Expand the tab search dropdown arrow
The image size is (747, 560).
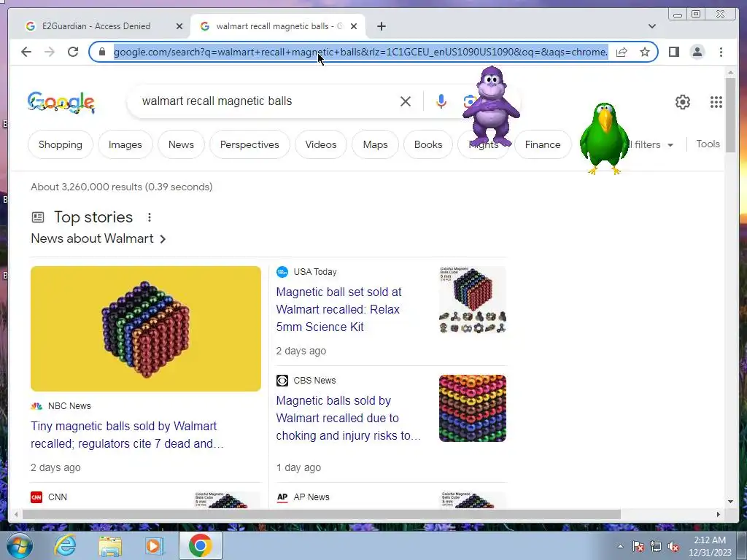(x=652, y=26)
